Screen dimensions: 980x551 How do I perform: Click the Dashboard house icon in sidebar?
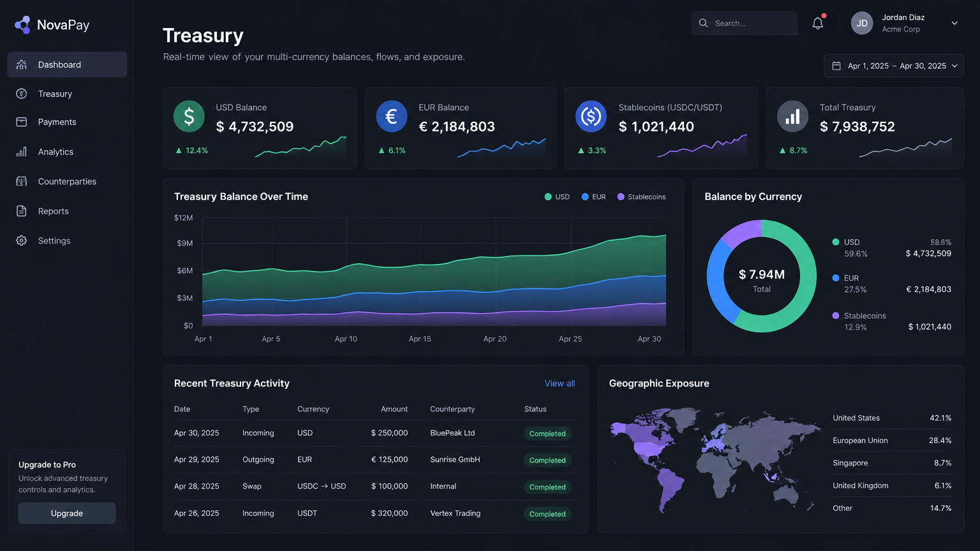(x=22, y=64)
